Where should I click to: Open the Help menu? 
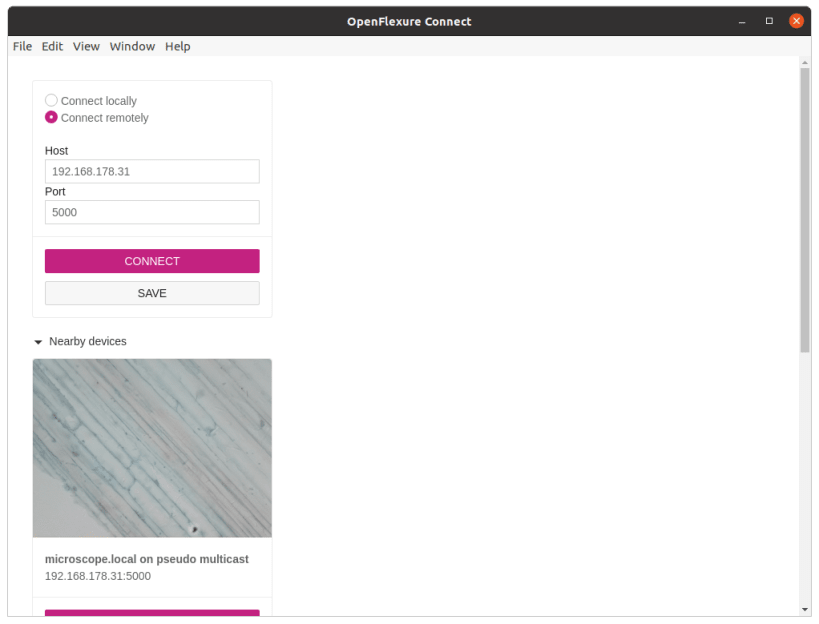click(x=178, y=46)
